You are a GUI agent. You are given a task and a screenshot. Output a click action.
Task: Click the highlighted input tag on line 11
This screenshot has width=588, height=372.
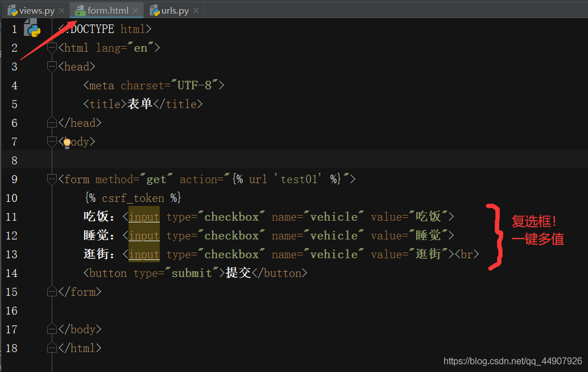point(144,217)
